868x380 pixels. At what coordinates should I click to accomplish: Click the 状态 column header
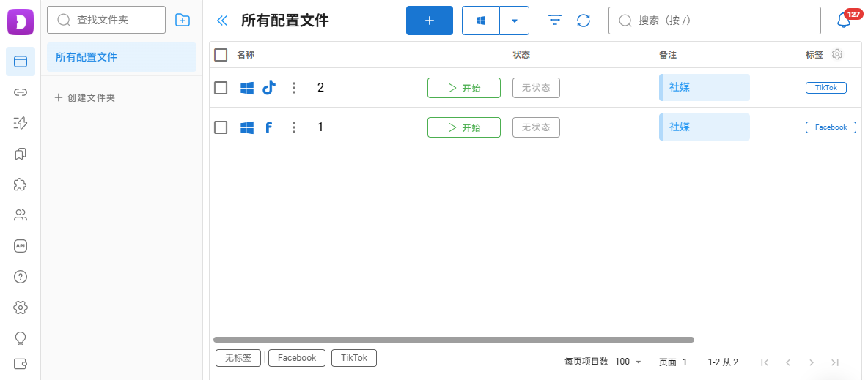[x=521, y=55]
